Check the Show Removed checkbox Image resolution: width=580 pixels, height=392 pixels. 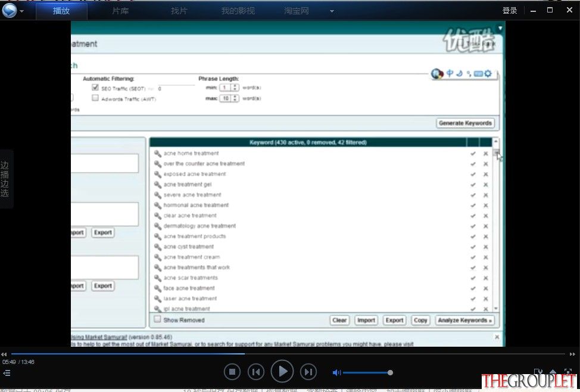[158, 319]
